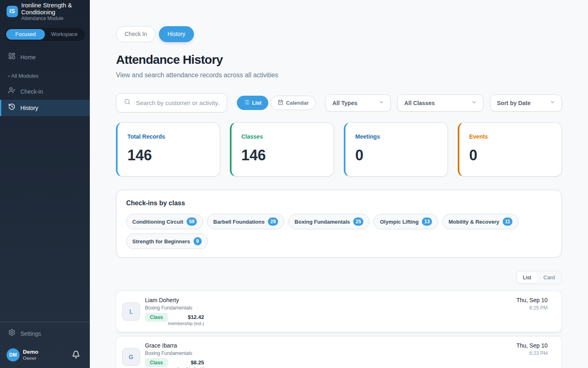Click the $12.42 amount text
Viewport: 588px width, 368px height.
pyautogui.click(x=196, y=317)
